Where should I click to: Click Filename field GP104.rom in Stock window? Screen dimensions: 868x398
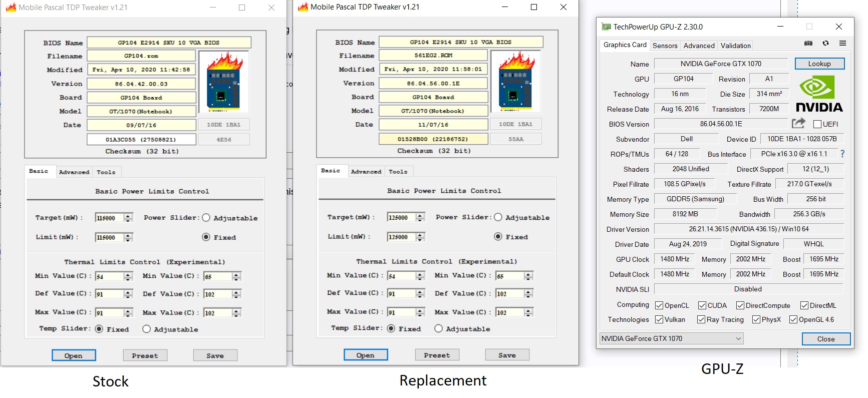pyautogui.click(x=141, y=56)
